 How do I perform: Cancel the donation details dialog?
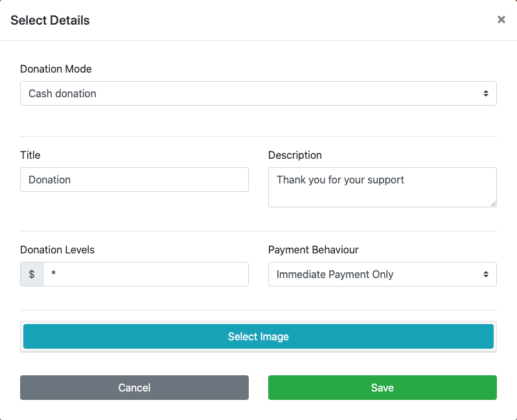pos(134,388)
